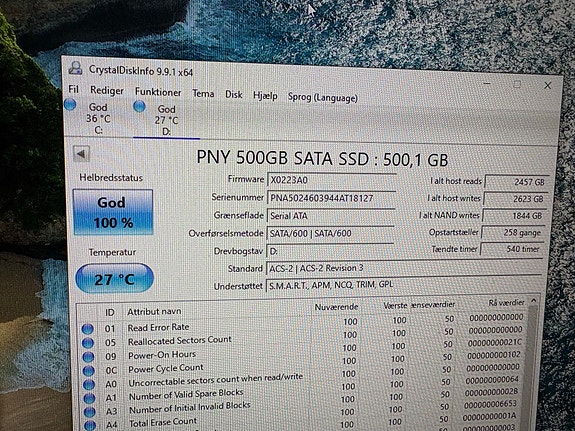Click the Reallocated Sectors Count status orb

click(x=88, y=343)
